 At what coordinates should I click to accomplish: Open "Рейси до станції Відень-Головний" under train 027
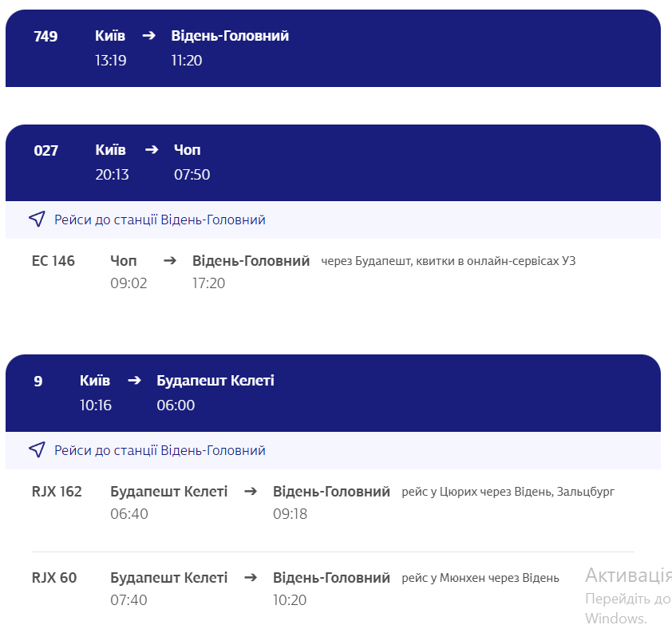(160, 220)
